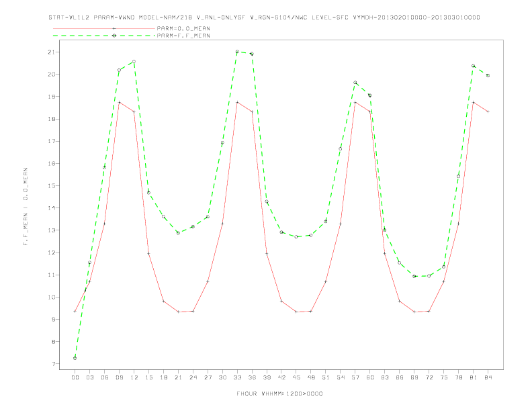Click y-axis tick label 15
This screenshot has height=411, width=532.
click(x=51, y=186)
